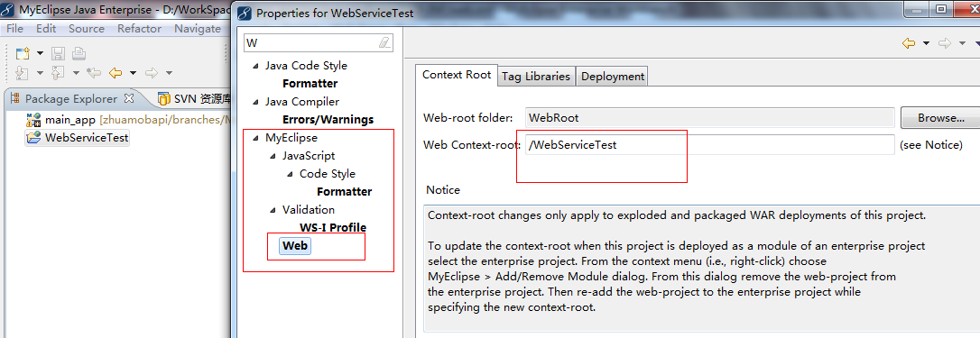
Task: Open the Next Annotation dropdown arrow
Action: point(40,73)
